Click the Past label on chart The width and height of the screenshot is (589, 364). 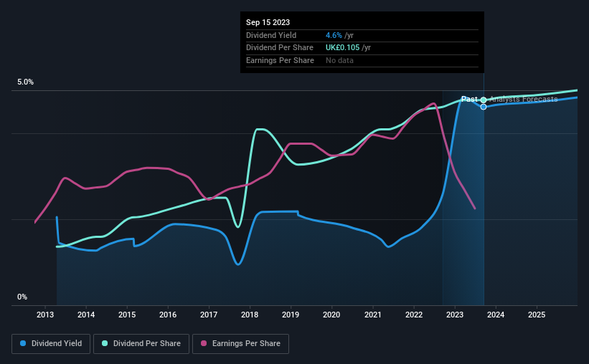click(469, 99)
